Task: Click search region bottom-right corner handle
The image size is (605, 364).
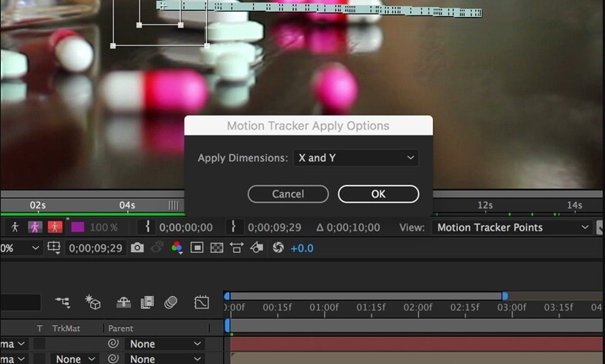Action: (207, 46)
